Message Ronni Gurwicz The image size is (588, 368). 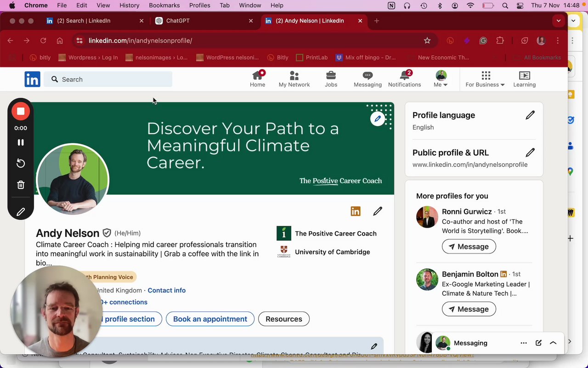tap(469, 247)
